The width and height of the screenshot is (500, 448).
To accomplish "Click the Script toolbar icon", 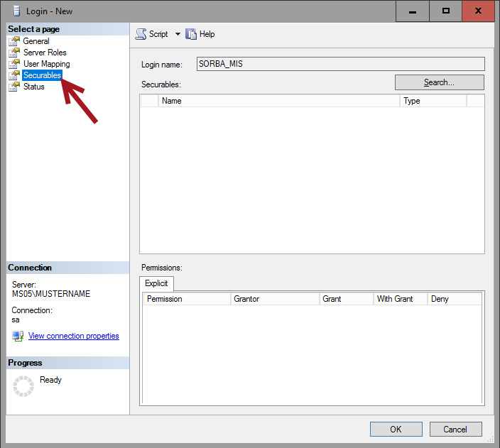I will (141, 34).
